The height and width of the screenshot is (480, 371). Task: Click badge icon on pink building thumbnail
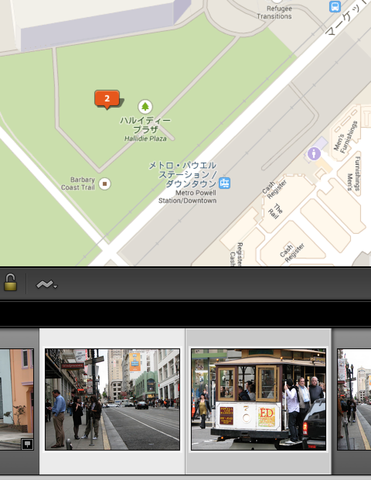[x=27, y=444]
